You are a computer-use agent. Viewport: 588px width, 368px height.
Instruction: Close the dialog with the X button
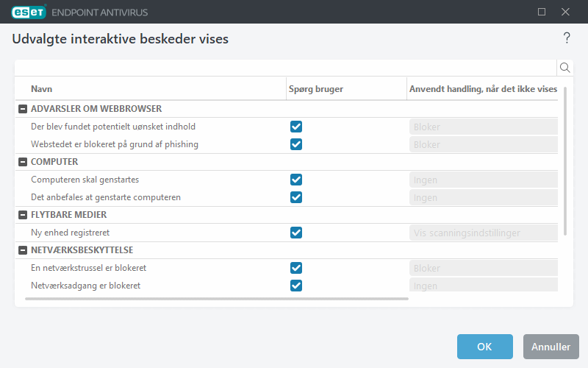click(x=565, y=12)
